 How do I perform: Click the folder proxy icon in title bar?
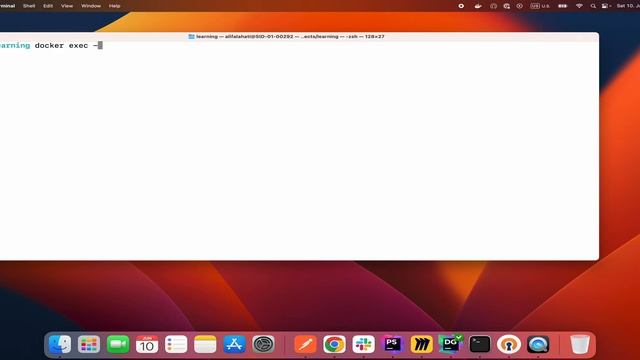pos(191,37)
